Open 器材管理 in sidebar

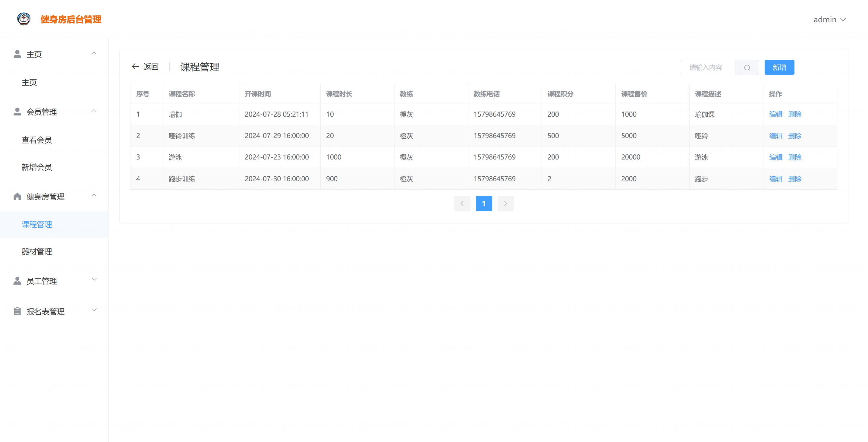pos(37,251)
